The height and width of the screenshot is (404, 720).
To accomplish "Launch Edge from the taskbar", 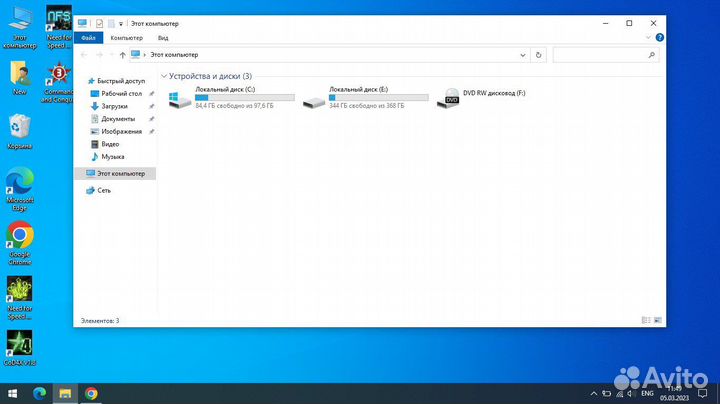I will pyautogui.click(x=39, y=393).
